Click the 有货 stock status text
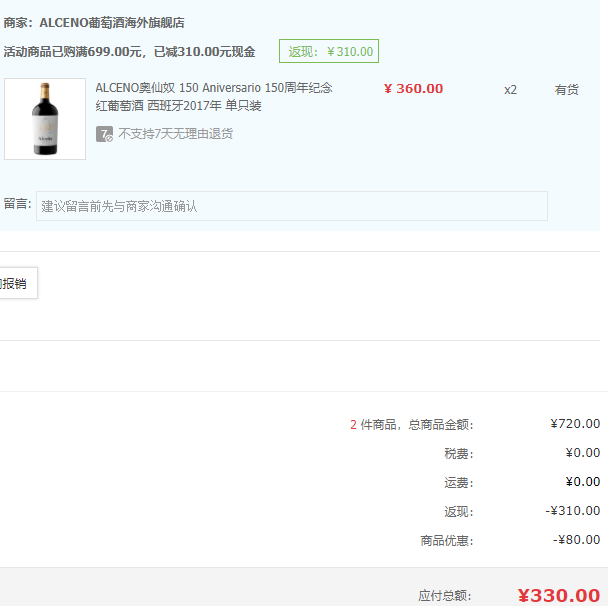This screenshot has width=608, height=606. [567, 90]
